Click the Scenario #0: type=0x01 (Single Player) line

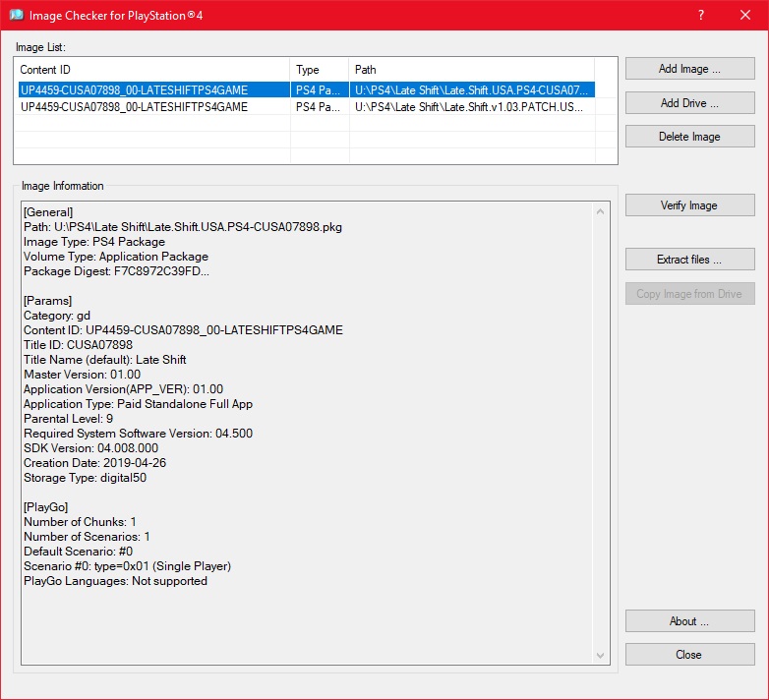pyautogui.click(x=127, y=565)
